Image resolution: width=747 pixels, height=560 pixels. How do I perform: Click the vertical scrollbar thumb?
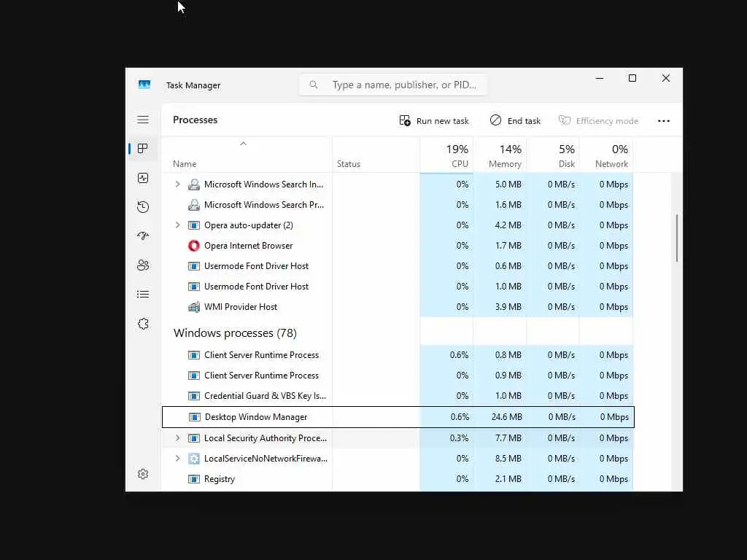[x=676, y=238]
